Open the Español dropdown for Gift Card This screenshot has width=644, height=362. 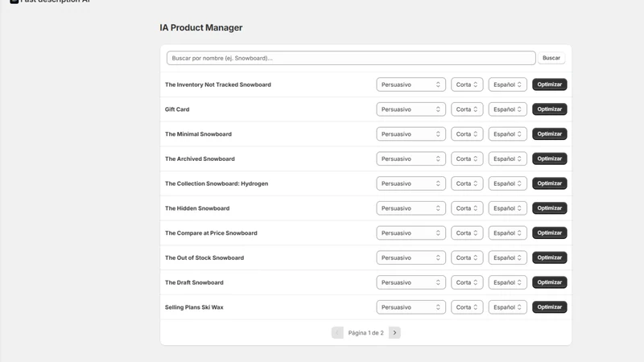[508, 109]
